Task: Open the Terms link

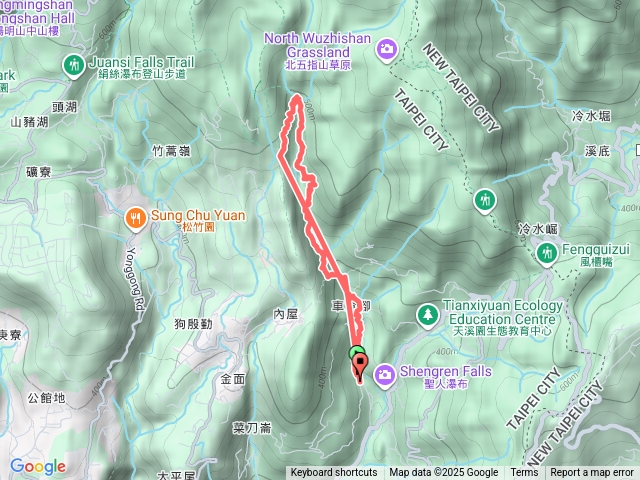Action: tap(523, 473)
